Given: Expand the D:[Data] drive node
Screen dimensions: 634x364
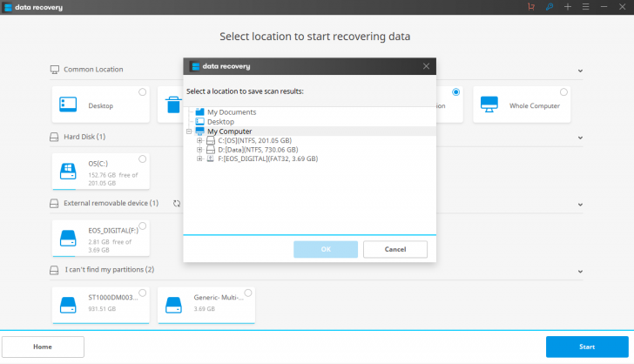Looking at the screenshot, I should click(x=199, y=150).
